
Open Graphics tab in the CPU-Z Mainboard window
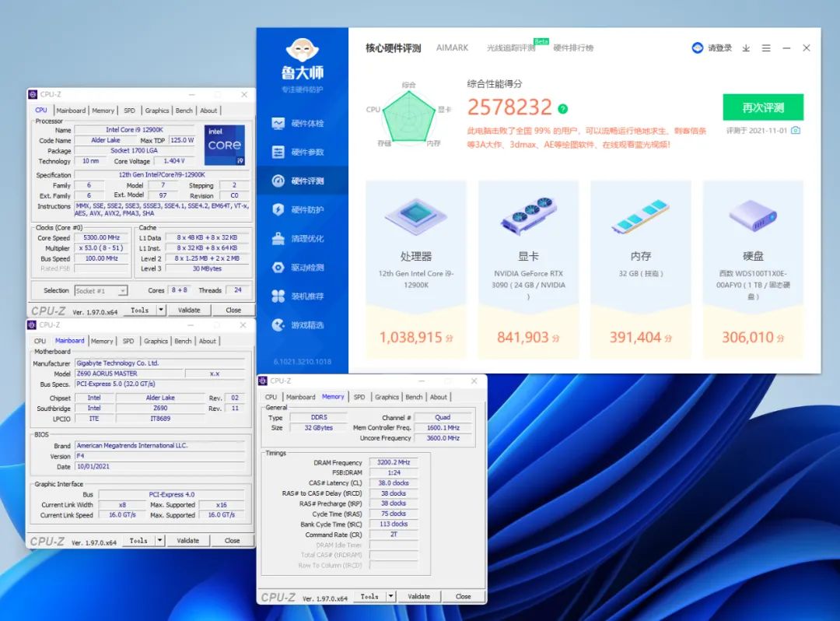click(x=156, y=341)
